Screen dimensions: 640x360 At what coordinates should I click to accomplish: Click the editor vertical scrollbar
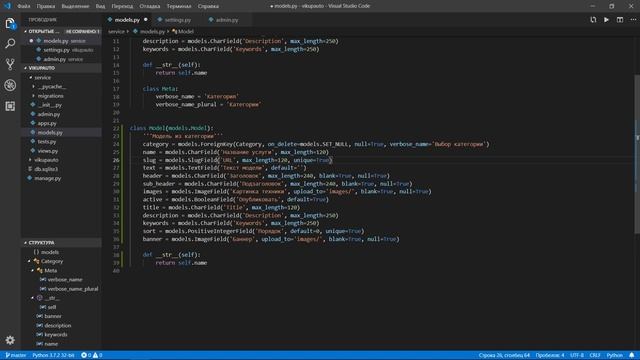click(637, 154)
